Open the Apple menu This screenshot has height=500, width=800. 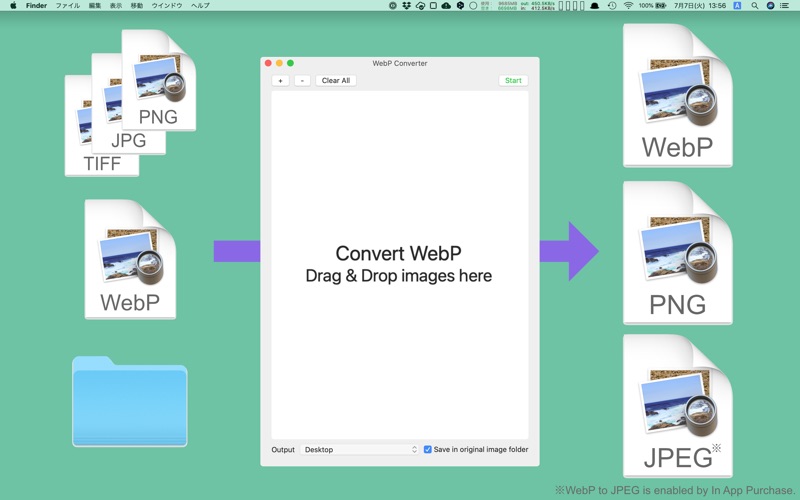[x=13, y=6]
